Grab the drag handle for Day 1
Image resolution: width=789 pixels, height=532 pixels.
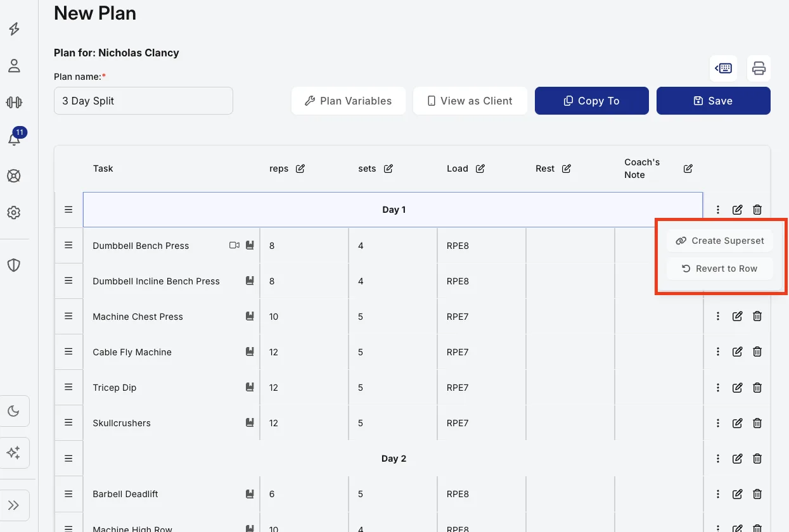point(68,210)
